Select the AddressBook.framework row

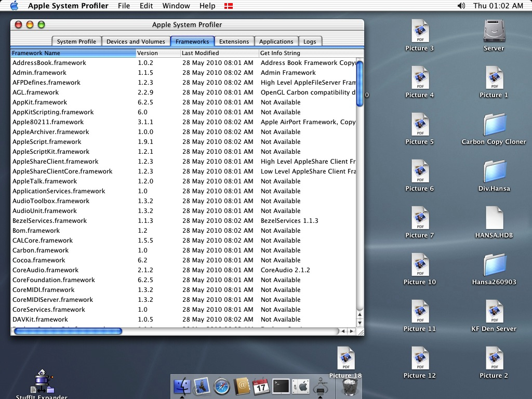pos(183,63)
